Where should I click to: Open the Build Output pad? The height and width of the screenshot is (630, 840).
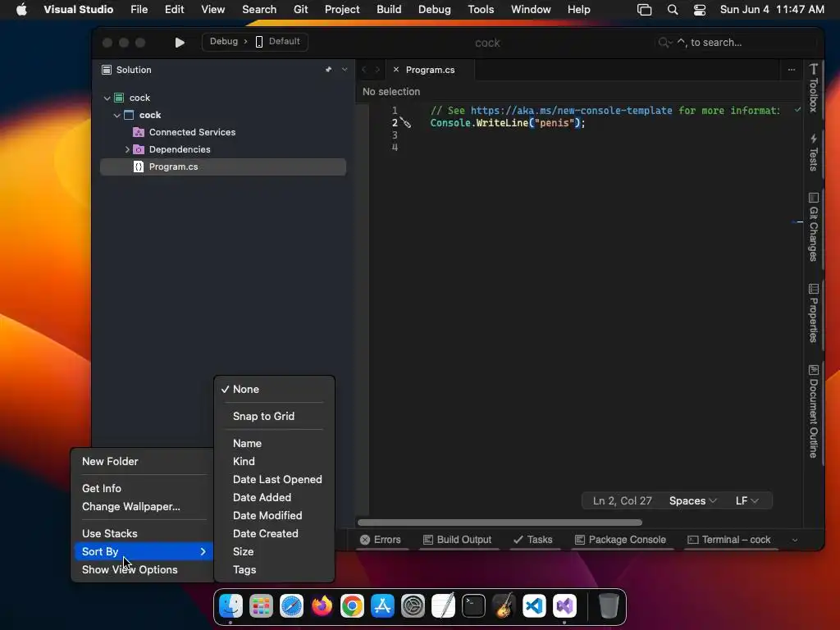(x=457, y=540)
